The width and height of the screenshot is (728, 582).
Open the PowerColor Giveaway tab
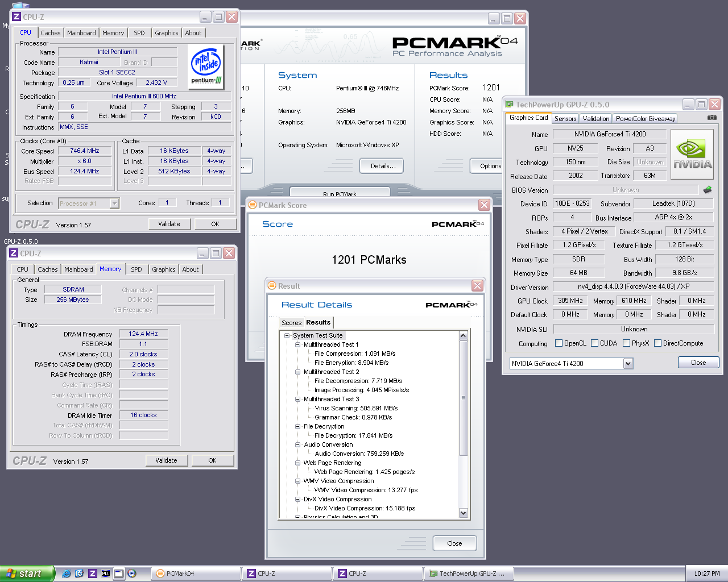point(646,118)
